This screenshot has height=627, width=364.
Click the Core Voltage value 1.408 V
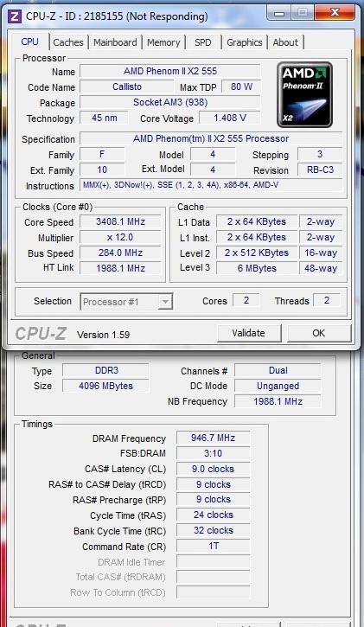(x=230, y=118)
